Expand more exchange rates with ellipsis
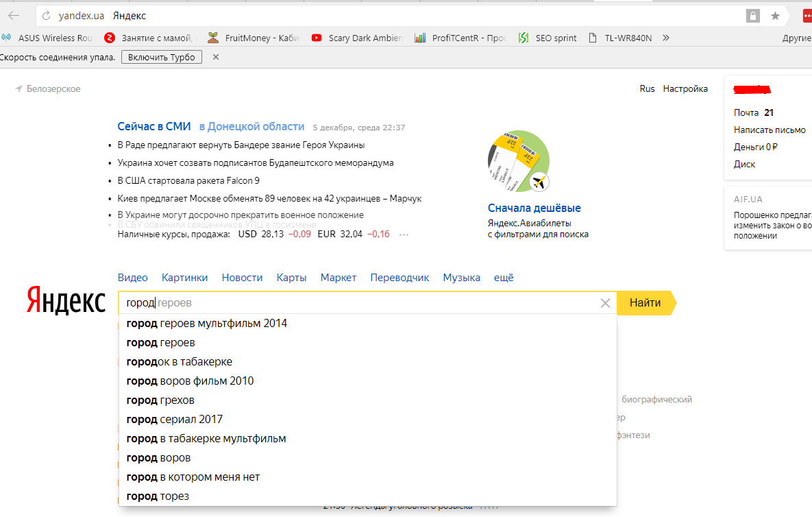Image resolution: width=812 pixels, height=517 pixels. 404,235
